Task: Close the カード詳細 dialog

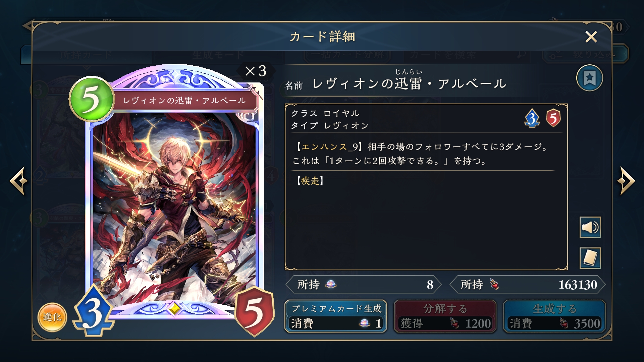Action: pyautogui.click(x=591, y=37)
